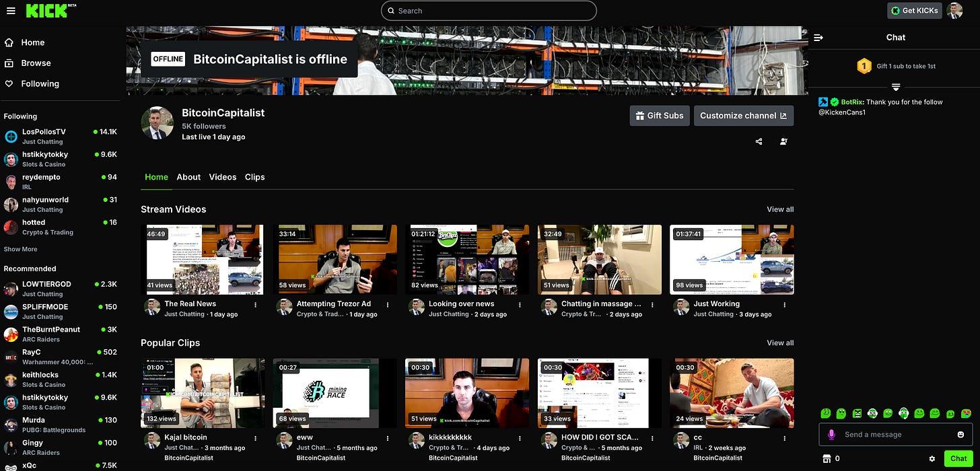980x471 pixels.
Task: Insert the angry square green emote
Action: point(857,413)
